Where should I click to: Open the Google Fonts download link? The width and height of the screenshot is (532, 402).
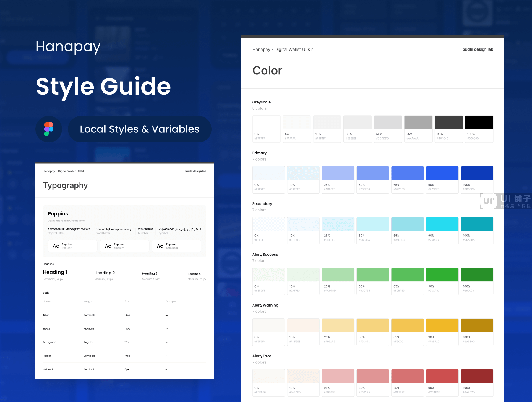77,221
